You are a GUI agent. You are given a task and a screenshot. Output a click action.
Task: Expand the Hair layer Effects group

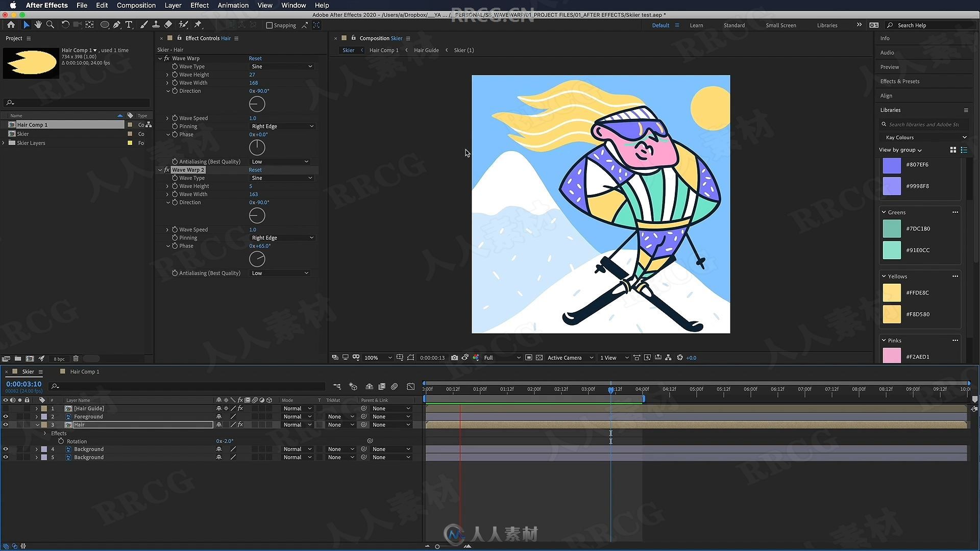45,433
